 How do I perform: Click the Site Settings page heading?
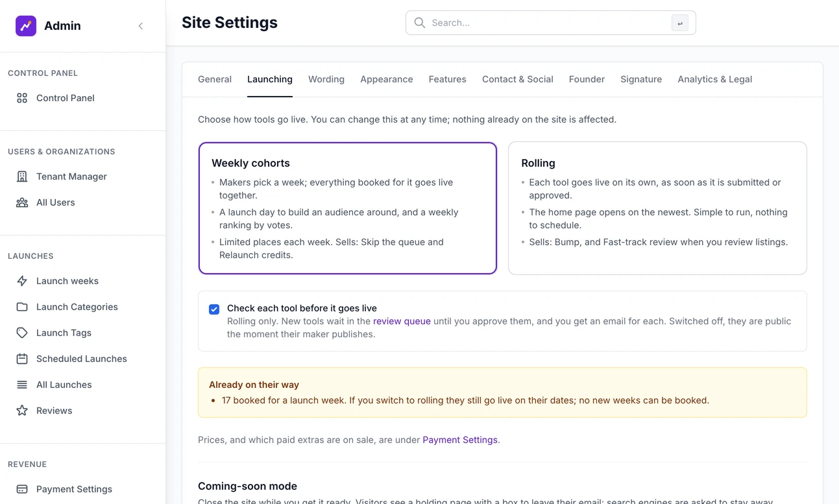[230, 23]
